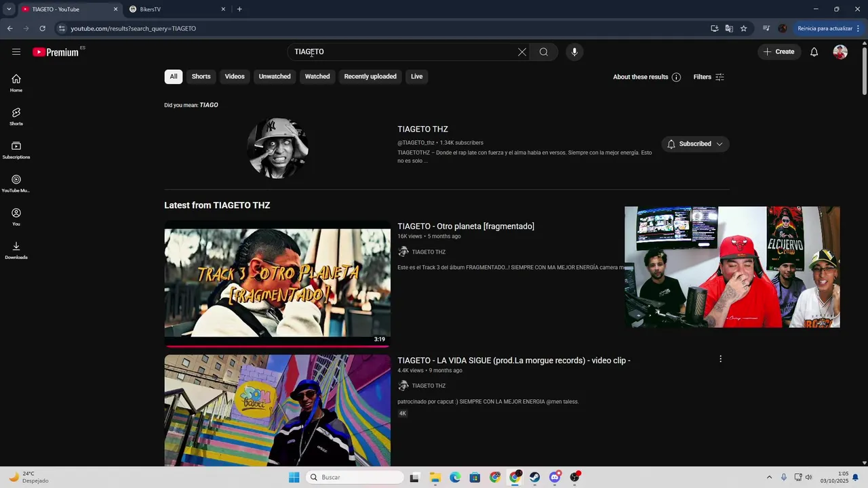Close the BikersTV tab
Viewport: 868px width, 488px height.
click(223, 9)
